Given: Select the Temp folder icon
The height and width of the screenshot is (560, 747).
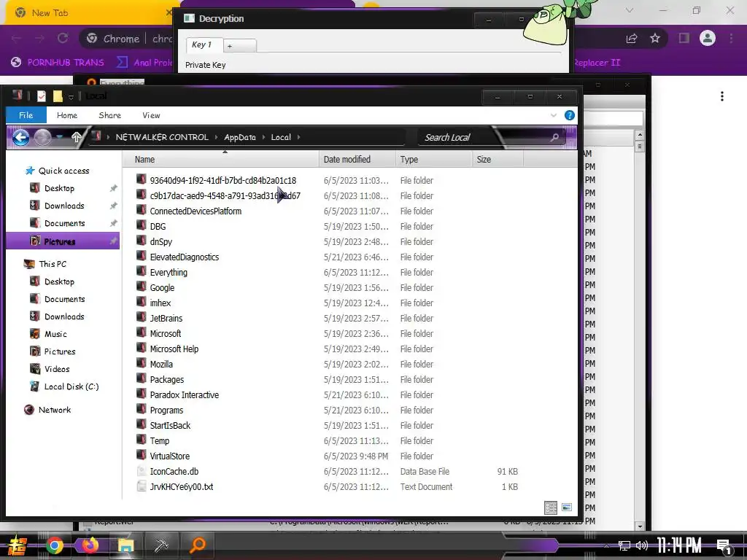Looking at the screenshot, I should [141, 440].
